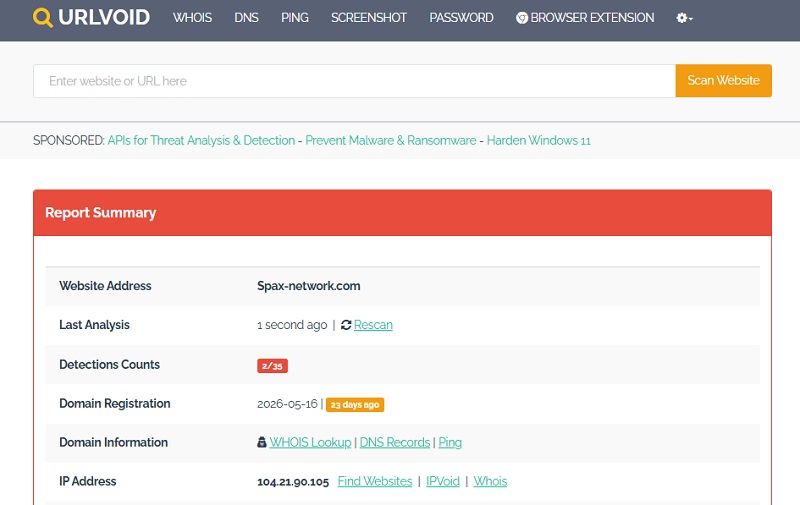Click the Domain Registration label
800x505 pixels.
115,403
